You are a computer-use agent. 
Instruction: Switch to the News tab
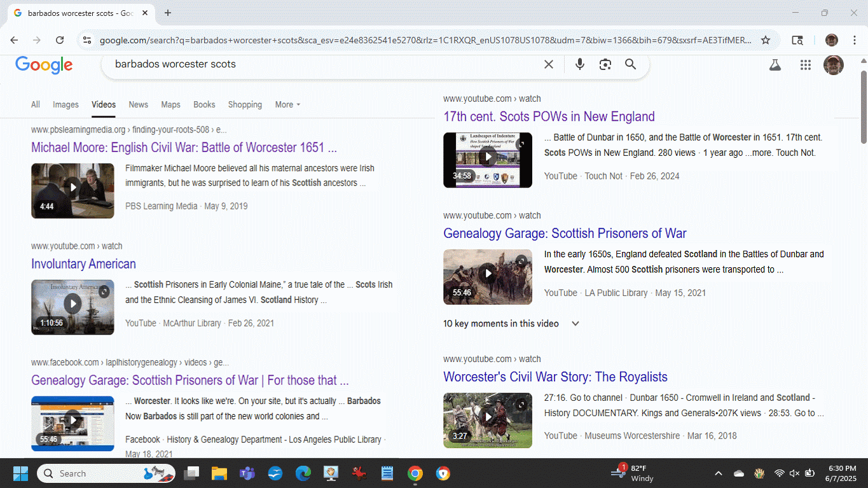click(x=138, y=105)
